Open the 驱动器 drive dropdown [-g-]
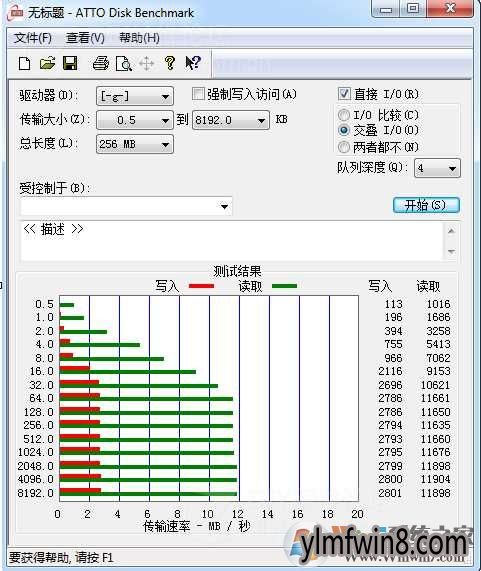The width and height of the screenshot is (481, 571). coord(135,97)
